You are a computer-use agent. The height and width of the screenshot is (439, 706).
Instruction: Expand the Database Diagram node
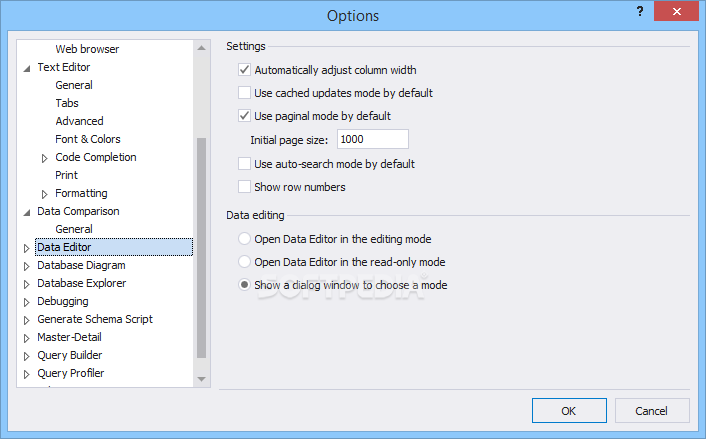(27, 266)
